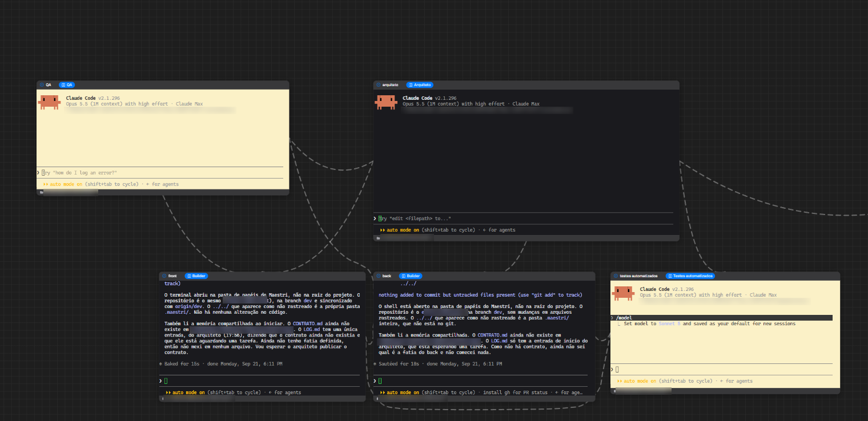This screenshot has height=421, width=868.
Task: Click the '/model' command line
Action: pyautogui.click(x=721, y=318)
